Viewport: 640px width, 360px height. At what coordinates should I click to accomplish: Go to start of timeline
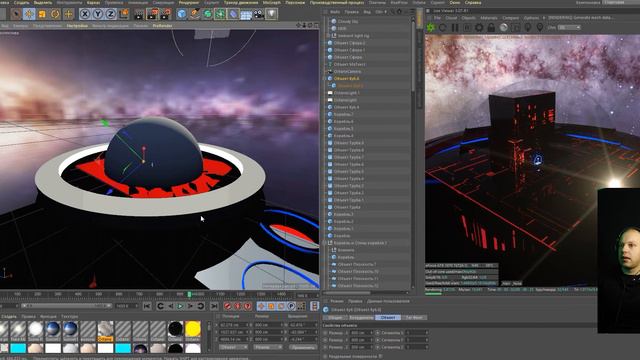pyautogui.click(x=147, y=306)
